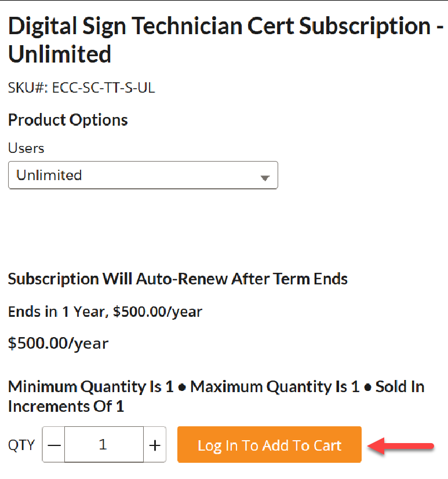Click the SKU# label prefix
Viewport: 448px width, 479px height.
click(x=28, y=88)
